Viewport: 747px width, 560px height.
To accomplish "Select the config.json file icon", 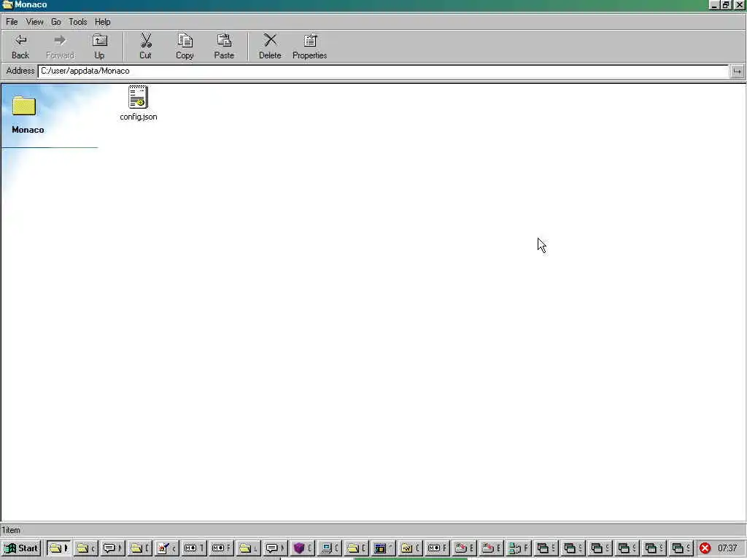I will coord(138,97).
